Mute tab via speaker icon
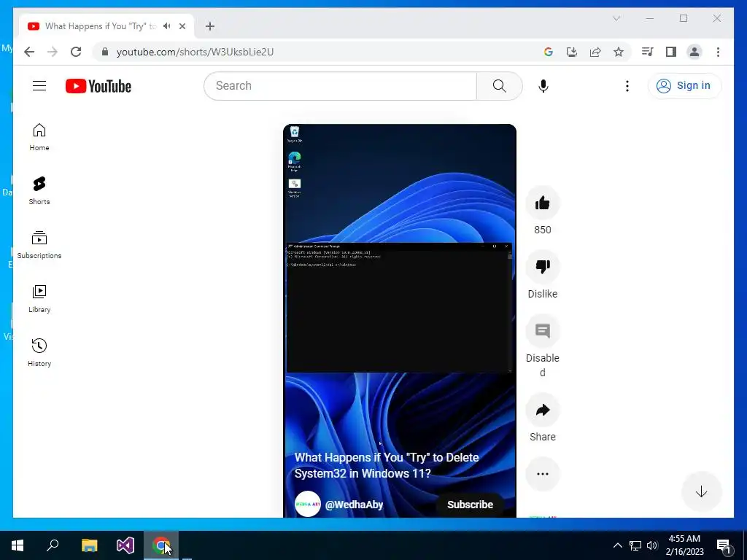747x560 pixels. point(167,26)
